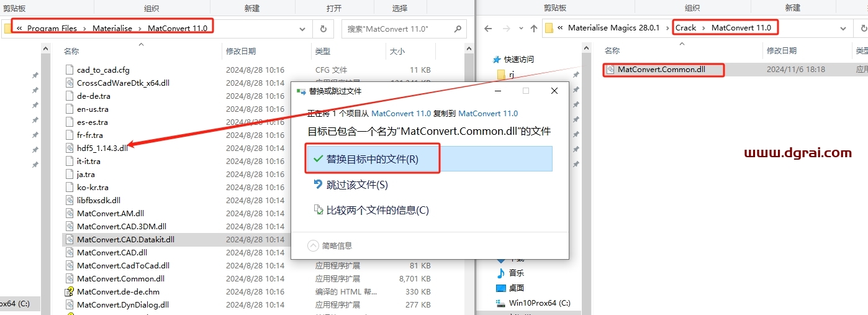Viewport: 868px width, 315px height.
Task: Select the cad_to_cad.cfg file icon
Action: [x=70, y=70]
